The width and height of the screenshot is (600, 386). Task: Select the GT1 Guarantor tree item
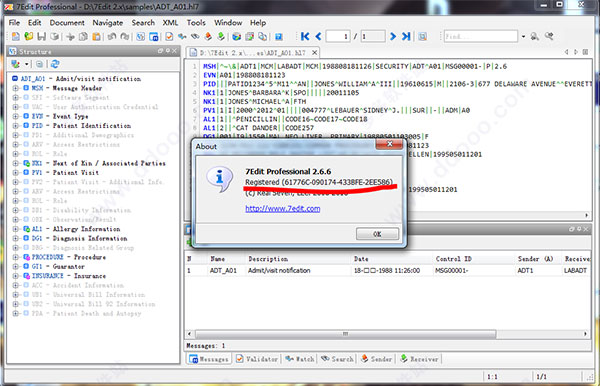click(58, 266)
